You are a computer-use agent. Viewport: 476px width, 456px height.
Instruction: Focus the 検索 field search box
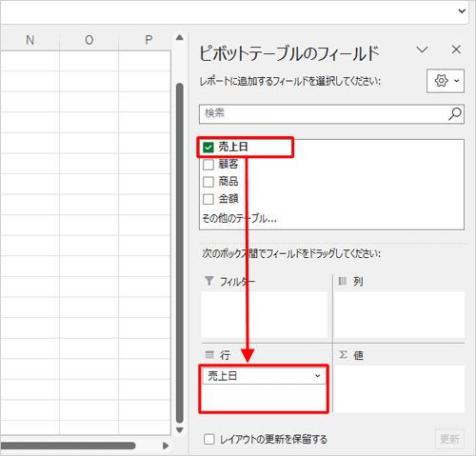(x=331, y=113)
